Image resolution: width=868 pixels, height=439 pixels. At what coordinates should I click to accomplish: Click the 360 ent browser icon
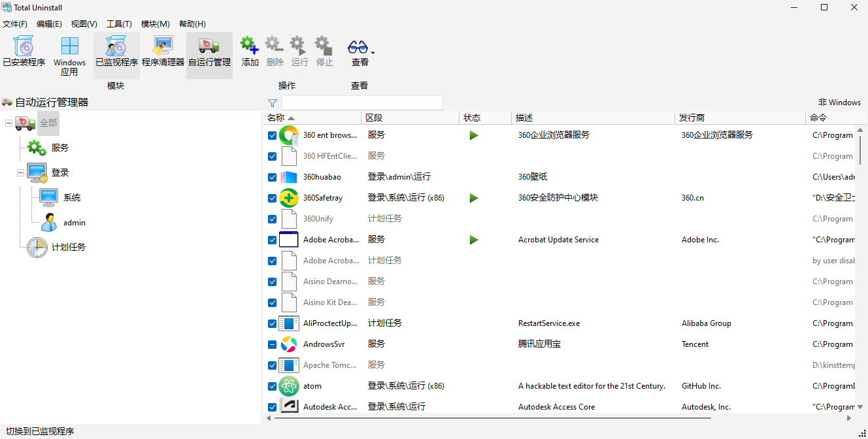pyautogui.click(x=289, y=135)
